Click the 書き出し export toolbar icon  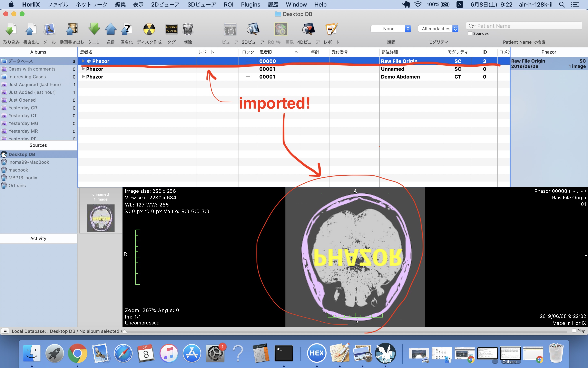coord(31,30)
